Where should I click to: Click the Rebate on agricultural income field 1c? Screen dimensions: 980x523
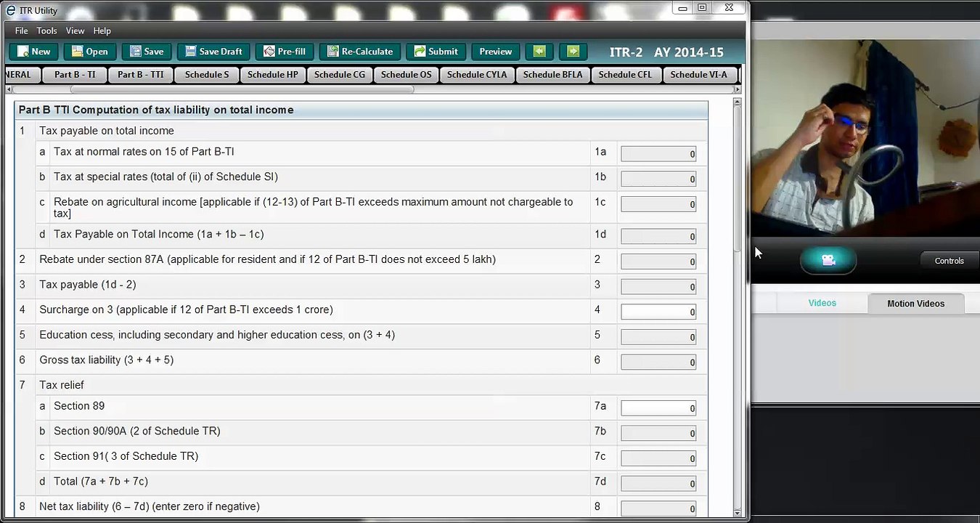pos(658,204)
